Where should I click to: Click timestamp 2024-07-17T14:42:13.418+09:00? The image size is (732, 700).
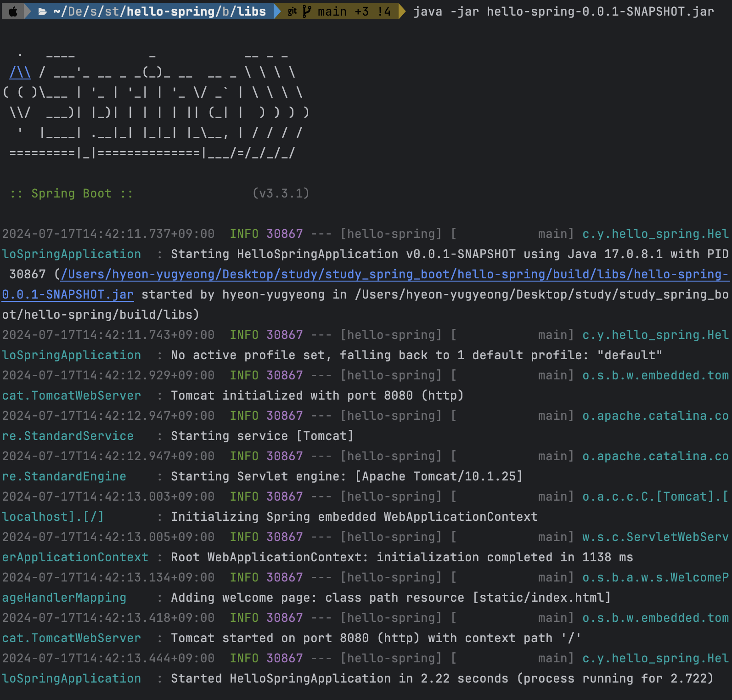tap(108, 618)
